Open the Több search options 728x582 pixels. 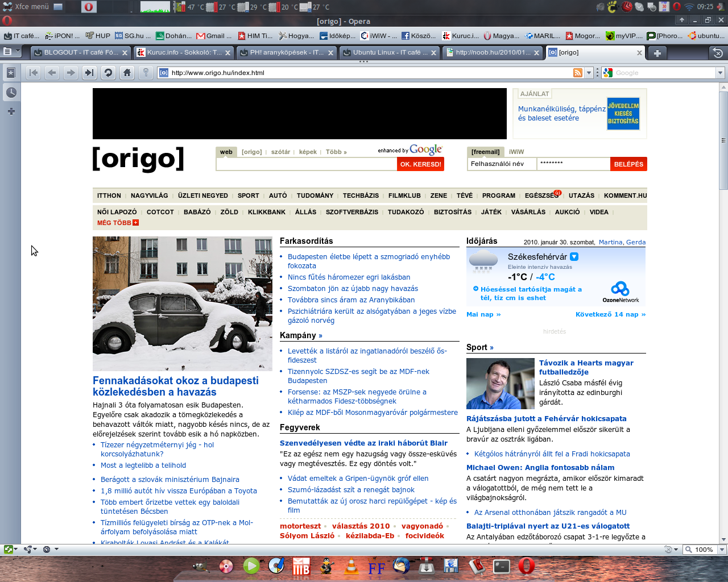[x=336, y=152]
